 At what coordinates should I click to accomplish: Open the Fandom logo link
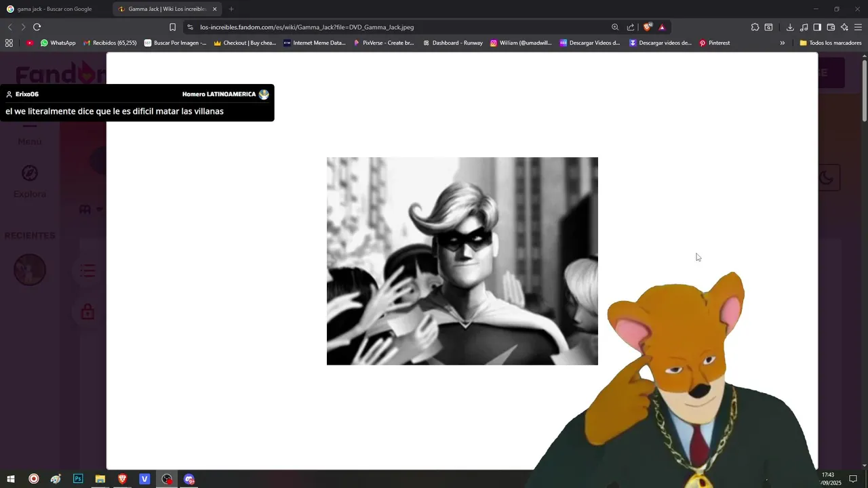tap(61, 73)
